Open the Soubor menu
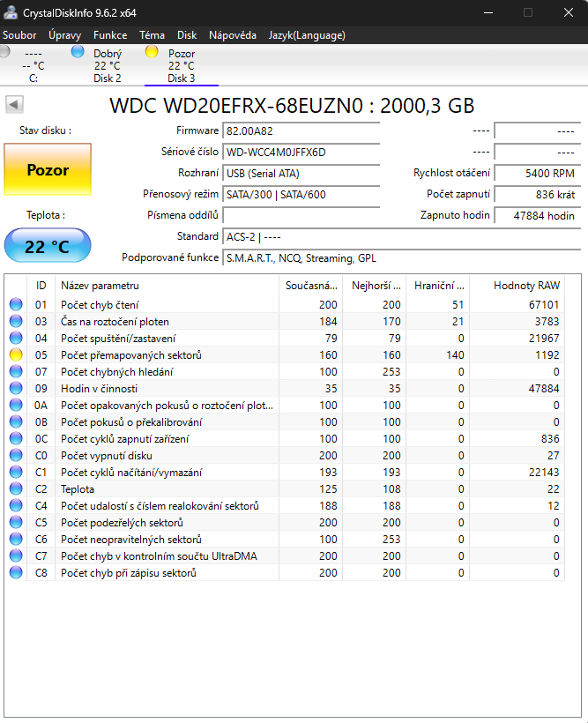588x723 pixels. tap(19, 35)
